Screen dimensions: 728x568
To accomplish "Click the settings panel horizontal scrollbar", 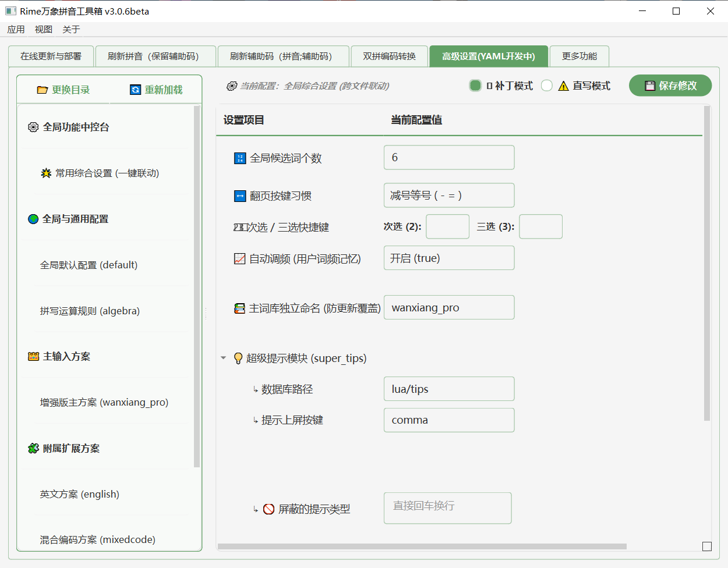I will 422,546.
